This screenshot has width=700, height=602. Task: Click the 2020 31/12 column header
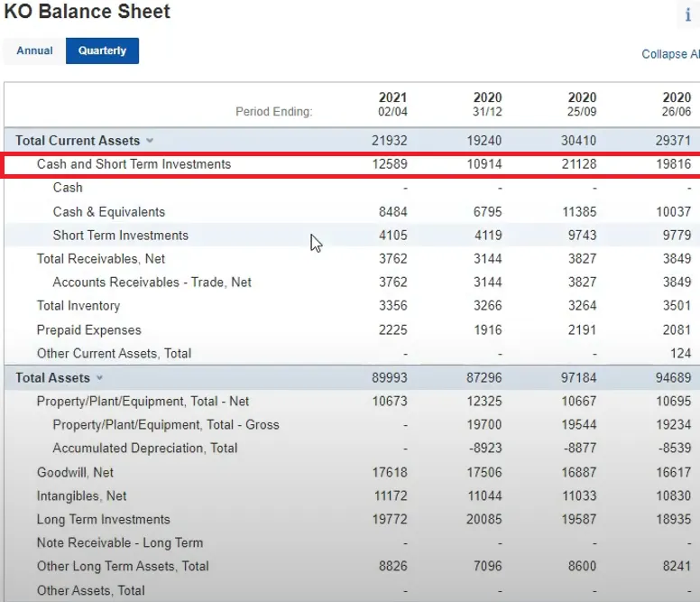click(x=487, y=104)
